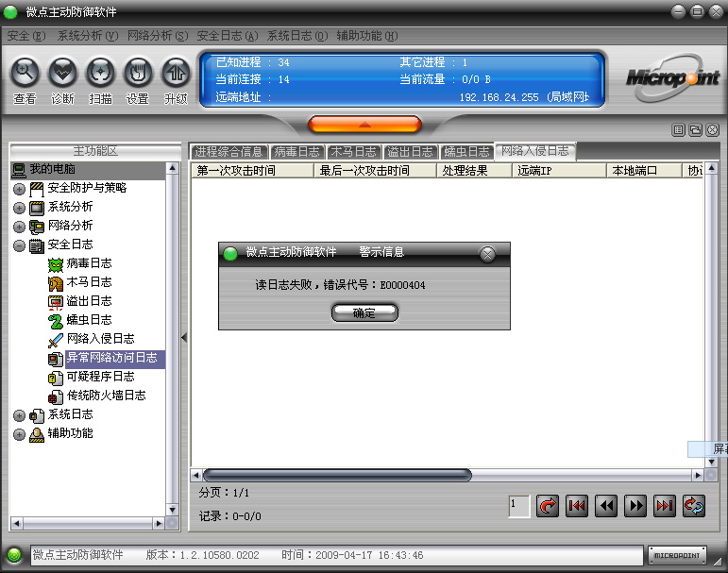Expand the 安全防护与策略 tree node
This screenshot has height=573, width=728.
19,189
